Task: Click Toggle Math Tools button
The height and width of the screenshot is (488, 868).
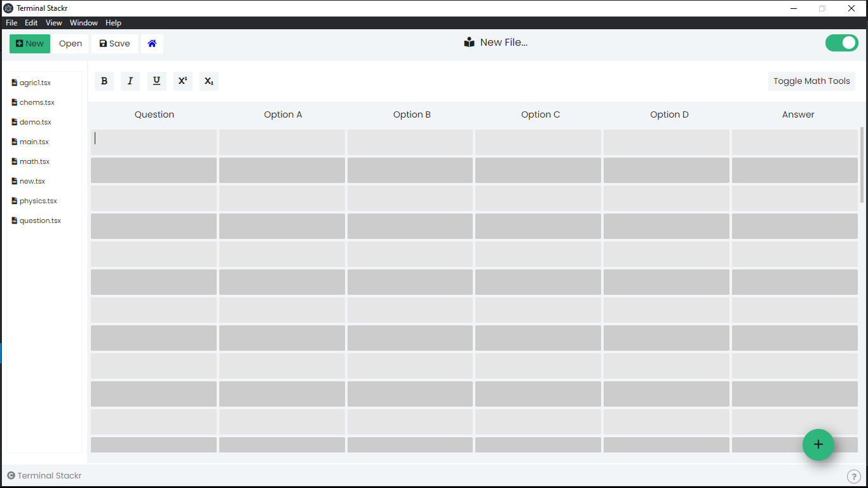Action: pyautogui.click(x=811, y=81)
